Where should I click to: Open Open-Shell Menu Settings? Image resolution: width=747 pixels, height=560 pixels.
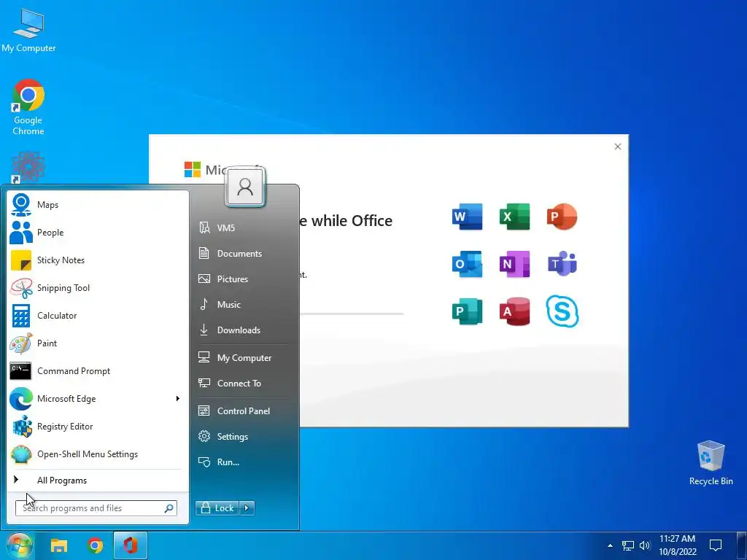(x=98, y=454)
